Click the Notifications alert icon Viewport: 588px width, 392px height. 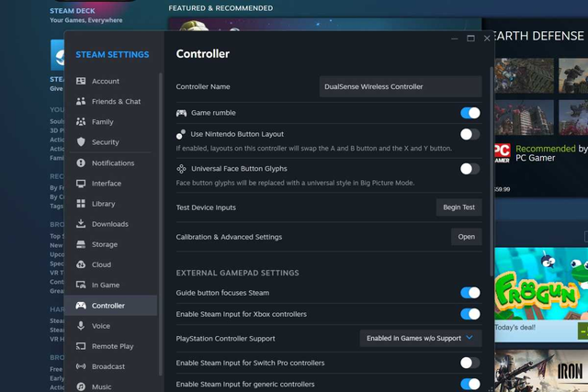(81, 162)
